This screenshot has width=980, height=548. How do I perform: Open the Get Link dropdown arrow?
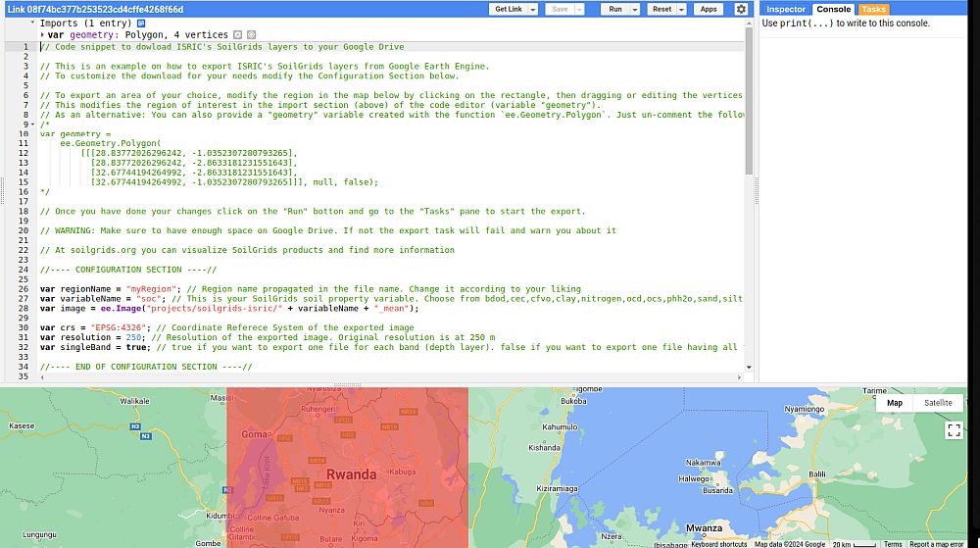coord(532,9)
